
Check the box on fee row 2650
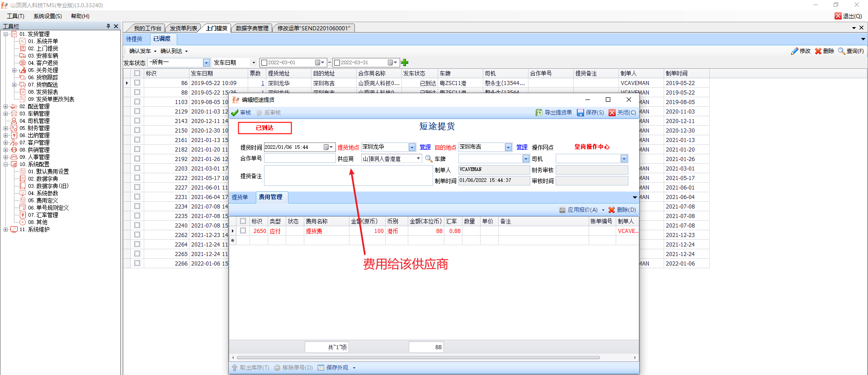(x=243, y=231)
